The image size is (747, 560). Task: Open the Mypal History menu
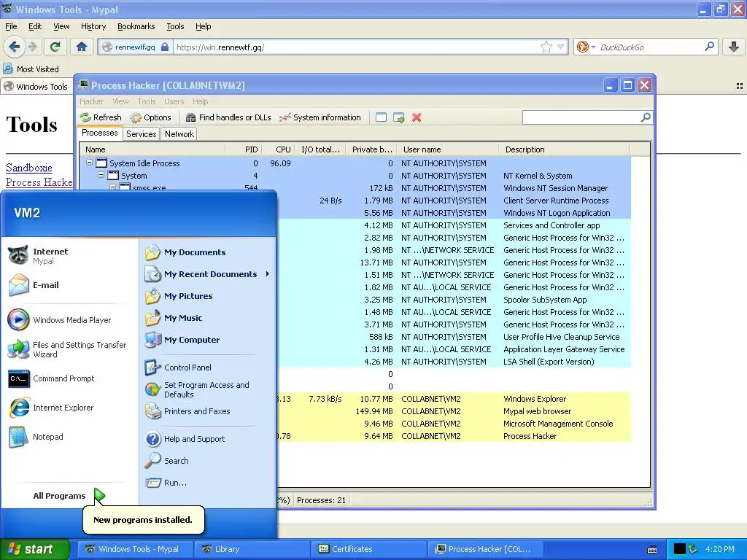(93, 26)
